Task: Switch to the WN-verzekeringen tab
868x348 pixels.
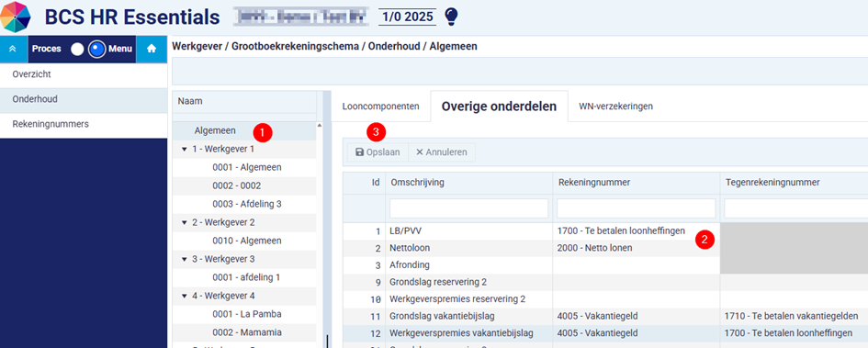Action: click(x=615, y=107)
